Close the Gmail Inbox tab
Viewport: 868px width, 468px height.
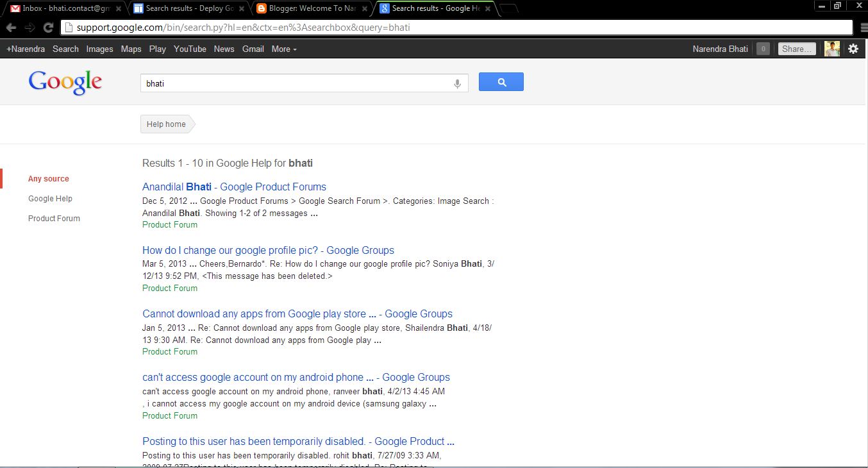coord(119,9)
